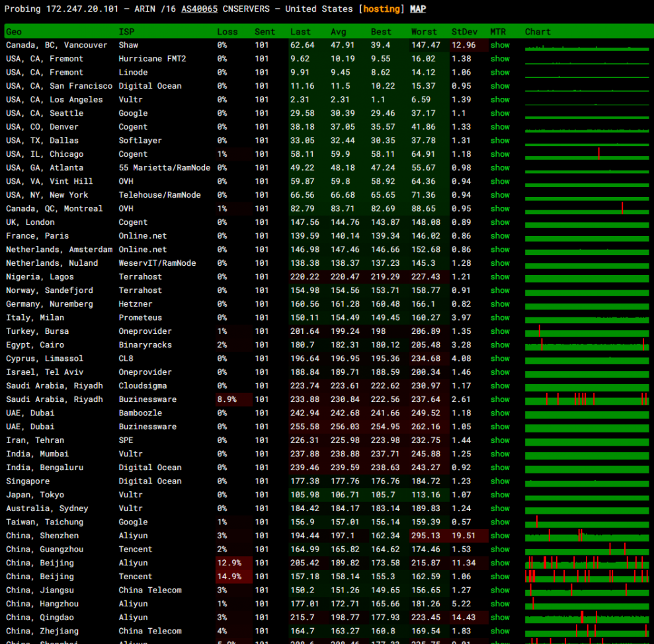Viewport: 654px width, 644px height.
Task: Show MTR for Taiwan, Taichung row
Action: (500, 522)
